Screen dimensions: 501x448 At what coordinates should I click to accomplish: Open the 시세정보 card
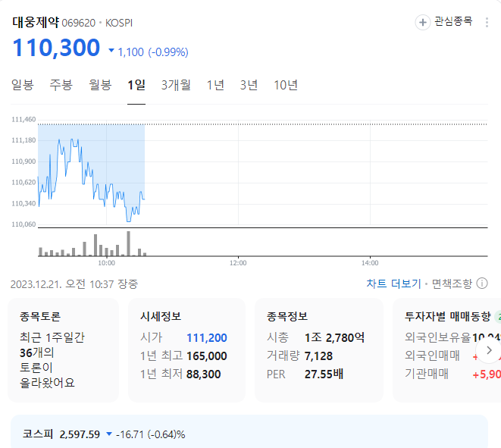coord(186,350)
